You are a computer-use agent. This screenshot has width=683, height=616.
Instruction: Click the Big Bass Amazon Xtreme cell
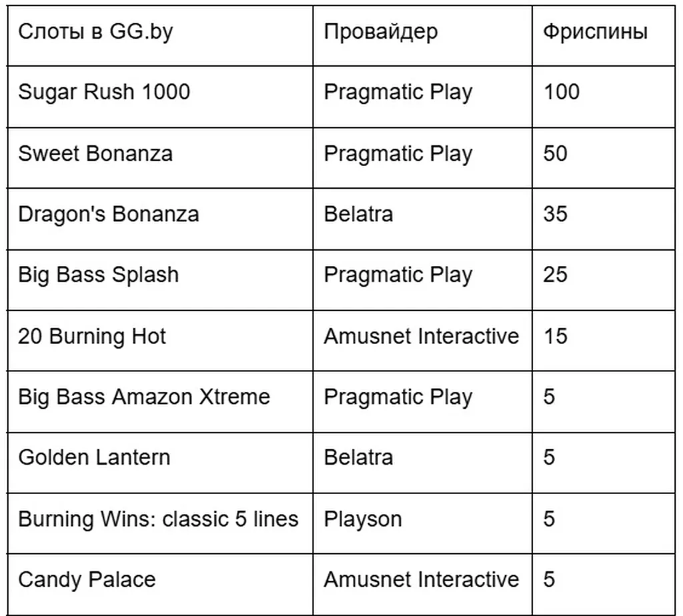[x=144, y=397]
